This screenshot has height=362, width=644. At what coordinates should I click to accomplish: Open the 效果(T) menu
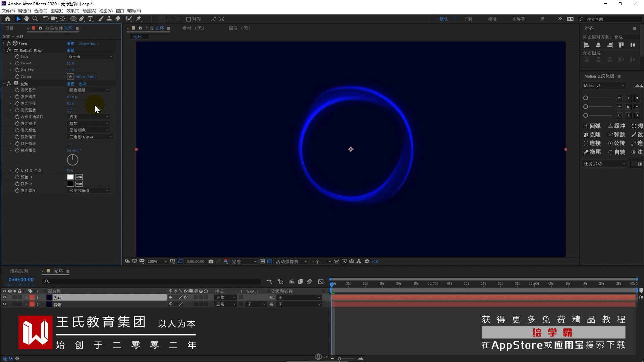coord(72,11)
